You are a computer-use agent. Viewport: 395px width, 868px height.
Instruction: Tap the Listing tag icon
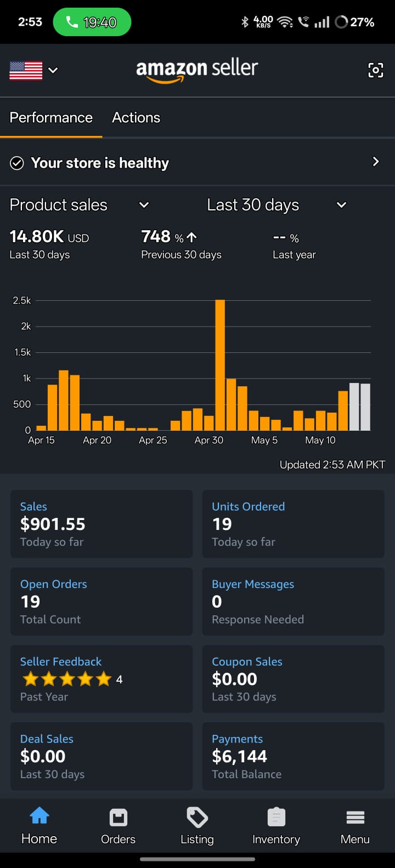(197, 817)
